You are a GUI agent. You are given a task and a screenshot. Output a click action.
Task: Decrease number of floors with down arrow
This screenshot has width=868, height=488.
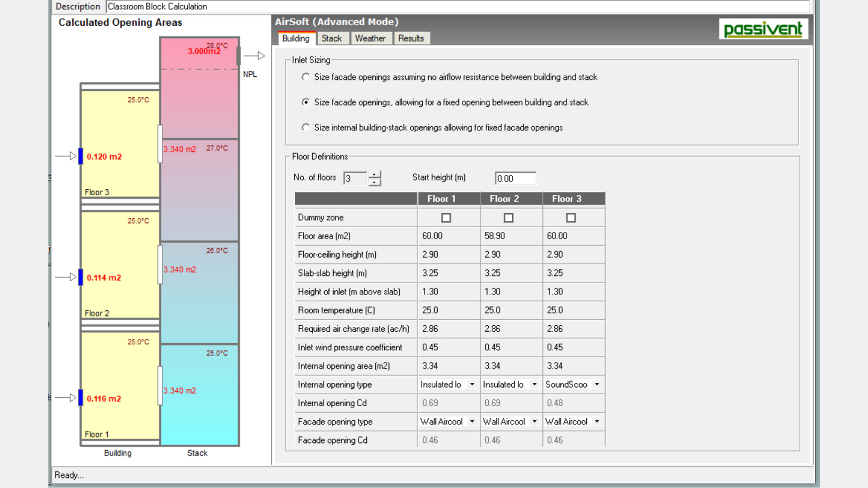pos(374,182)
